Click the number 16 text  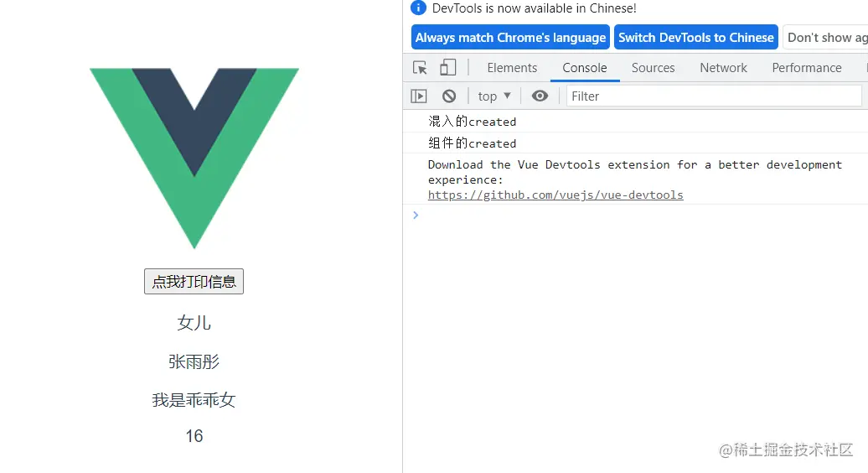(x=194, y=436)
